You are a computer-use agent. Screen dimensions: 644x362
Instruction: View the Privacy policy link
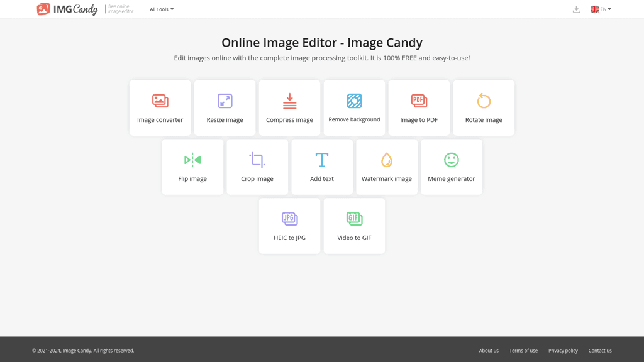coord(563,351)
